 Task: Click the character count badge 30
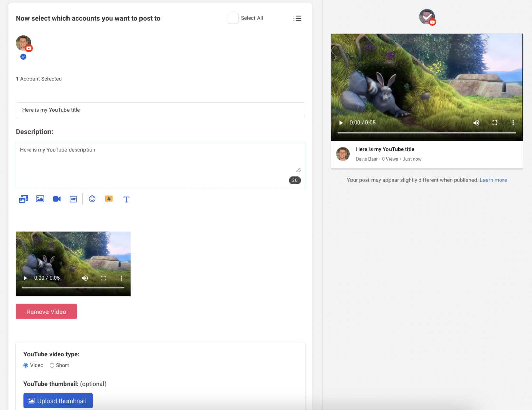tap(295, 180)
